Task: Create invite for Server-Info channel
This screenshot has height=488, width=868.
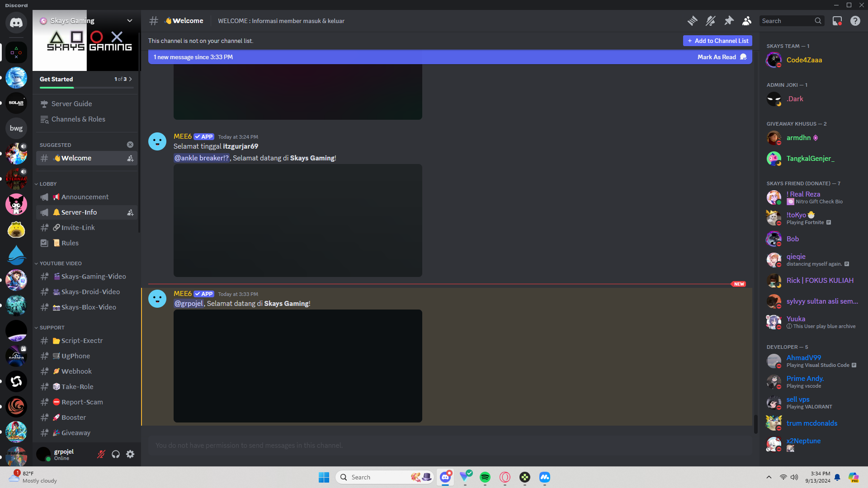Action: 130,212
